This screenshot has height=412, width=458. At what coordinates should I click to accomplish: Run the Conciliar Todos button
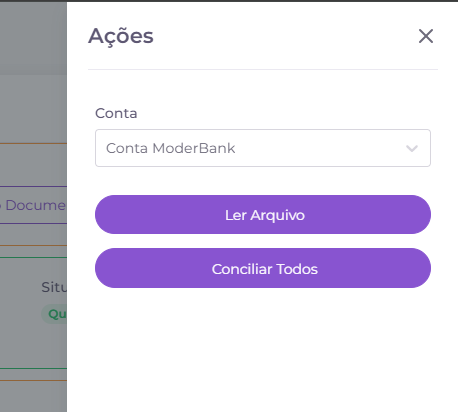coord(263,268)
